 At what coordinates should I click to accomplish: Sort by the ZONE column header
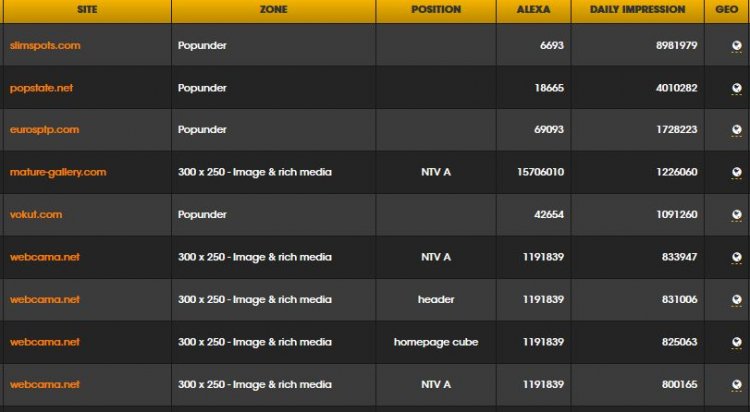coord(274,10)
